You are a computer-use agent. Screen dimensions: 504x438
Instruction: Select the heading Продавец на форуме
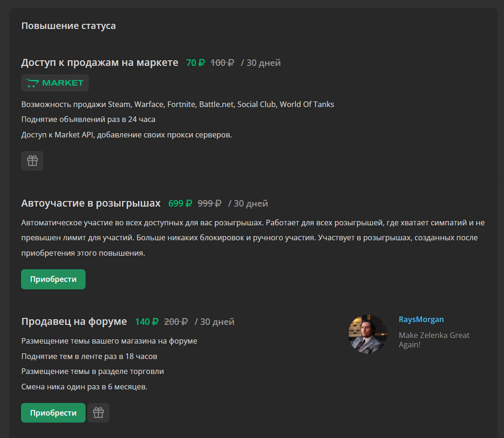pyautogui.click(x=74, y=321)
